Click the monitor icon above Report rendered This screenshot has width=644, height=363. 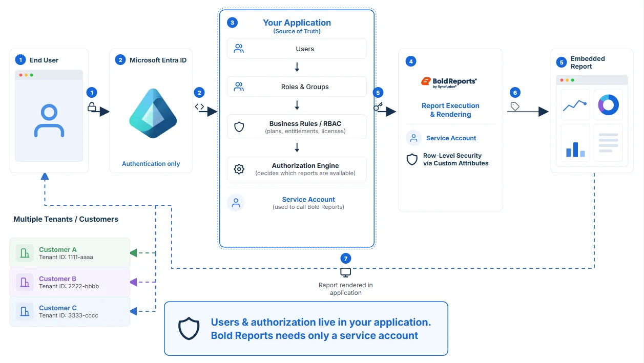click(346, 272)
